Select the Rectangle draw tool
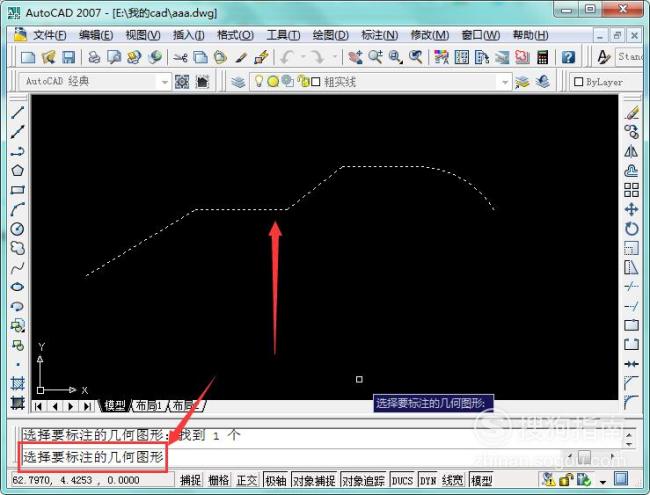 pyautogui.click(x=17, y=190)
